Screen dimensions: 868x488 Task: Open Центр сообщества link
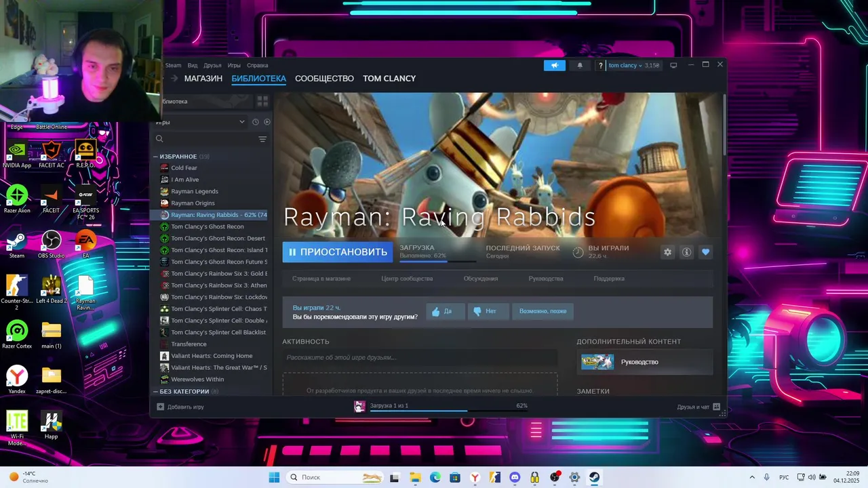pos(407,279)
